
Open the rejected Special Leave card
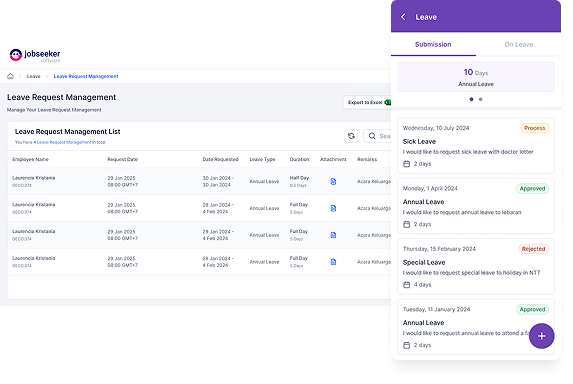(476, 266)
